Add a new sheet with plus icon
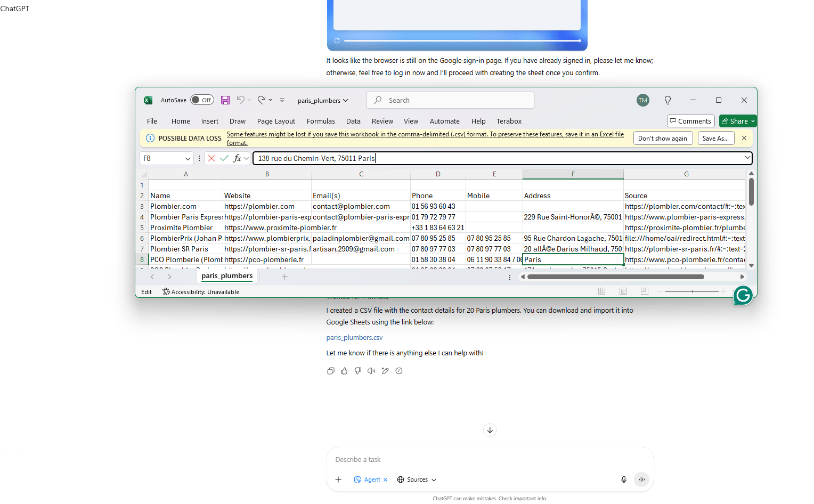 coord(284,277)
